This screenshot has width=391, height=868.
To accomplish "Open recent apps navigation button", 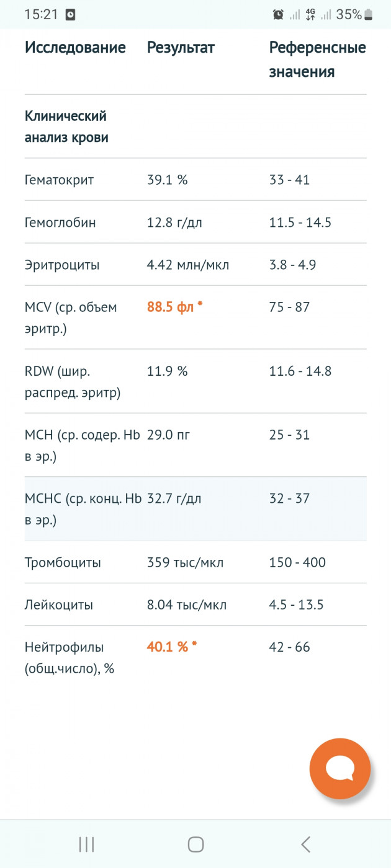I will tap(86, 844).
